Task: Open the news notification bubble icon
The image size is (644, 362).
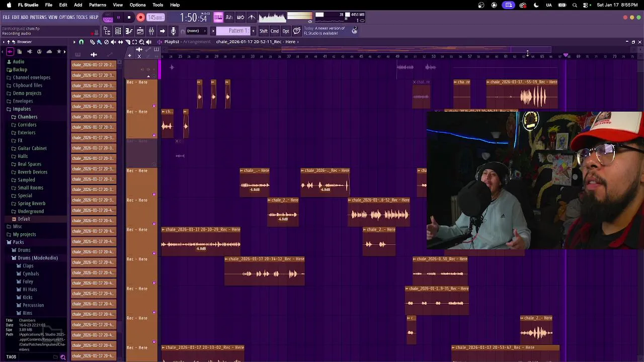Action: click(297, 31)
